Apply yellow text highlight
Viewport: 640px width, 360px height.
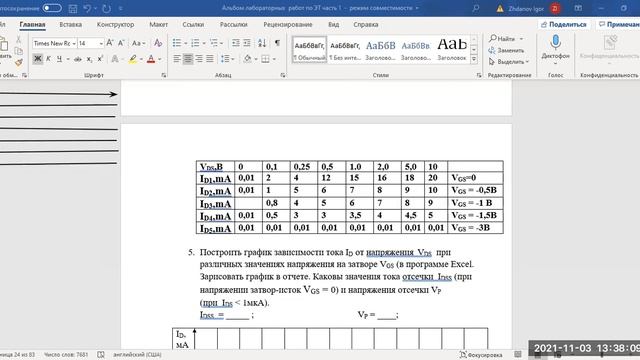click(x=133, y=59)
